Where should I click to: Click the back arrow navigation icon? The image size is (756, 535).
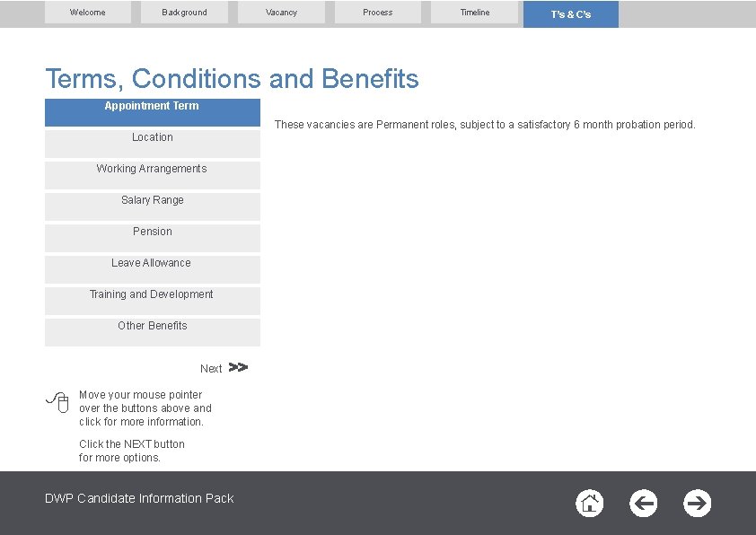click(x=643, y=504)
